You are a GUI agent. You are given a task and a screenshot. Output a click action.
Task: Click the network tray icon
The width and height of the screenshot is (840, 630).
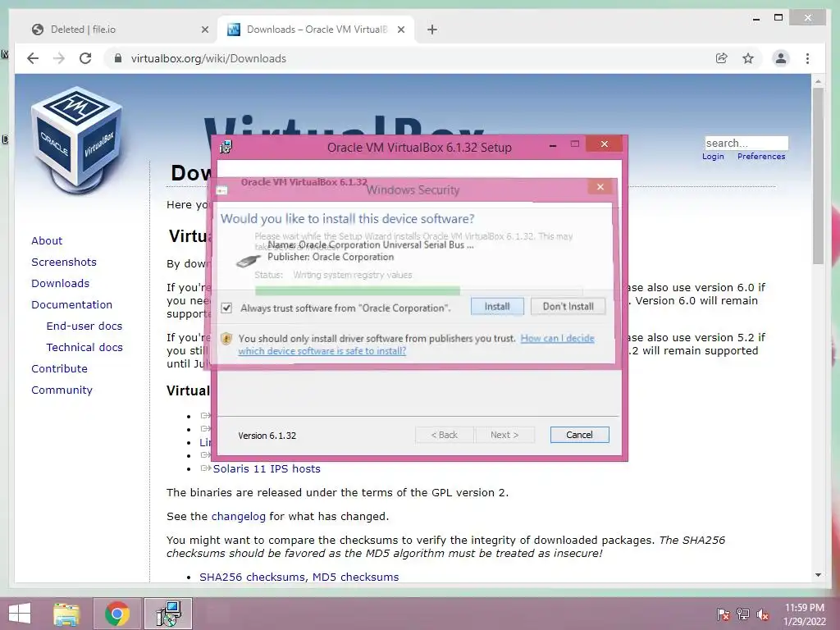click(743, 614)
